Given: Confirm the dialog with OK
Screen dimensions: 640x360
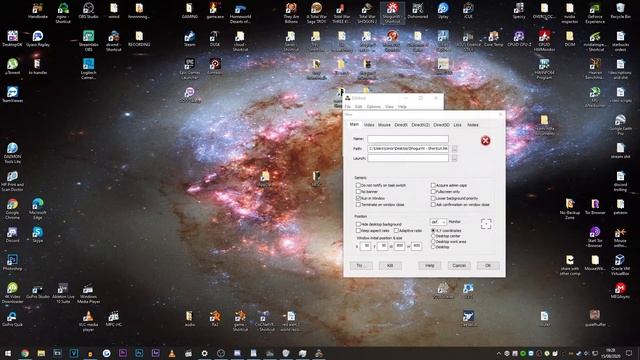Looking at the screenshot, I should pyautogui.click(x=488, y=266).
